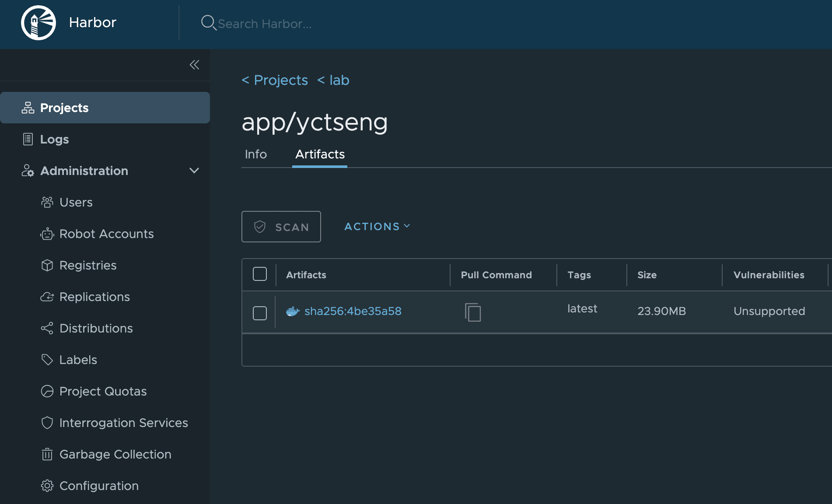Click the Replications cloud icon
The height and width of the screenshot is (504, 832).
point(47,297)
